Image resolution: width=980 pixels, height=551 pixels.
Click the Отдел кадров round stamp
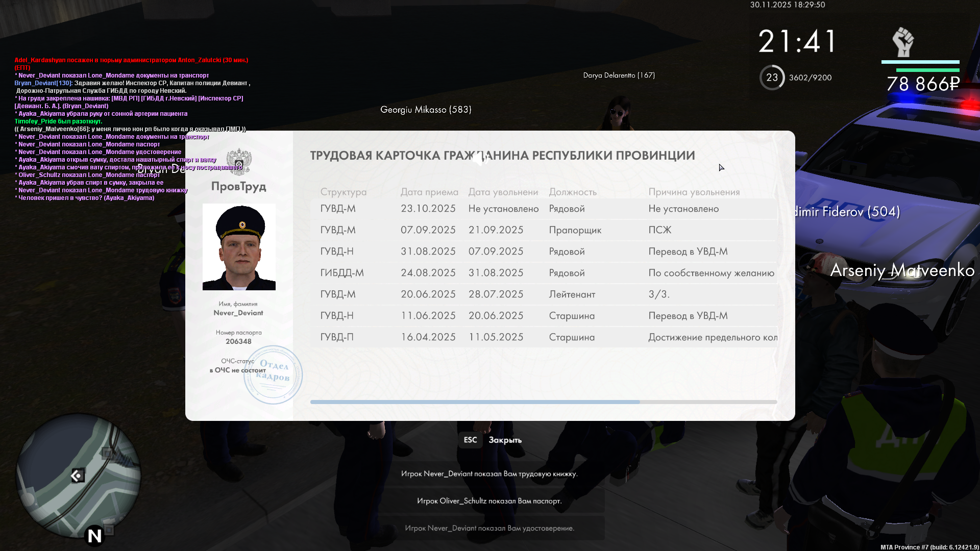pyautogui.click(x=273, y=374)
